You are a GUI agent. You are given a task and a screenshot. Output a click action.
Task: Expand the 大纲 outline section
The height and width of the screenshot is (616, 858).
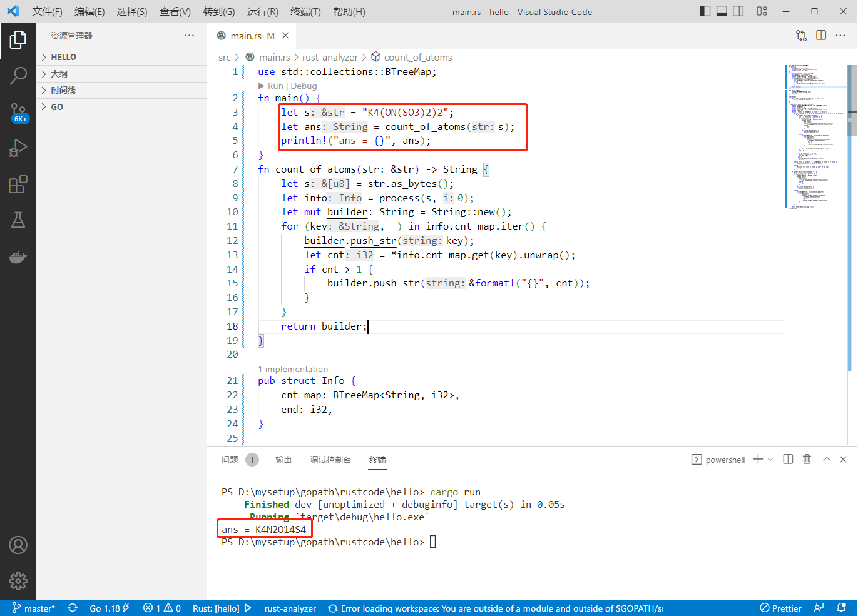click(x=122, y=74)
